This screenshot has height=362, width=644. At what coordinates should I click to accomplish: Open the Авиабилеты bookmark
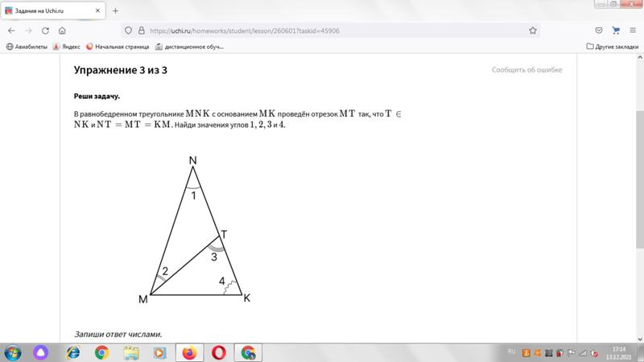27,47
